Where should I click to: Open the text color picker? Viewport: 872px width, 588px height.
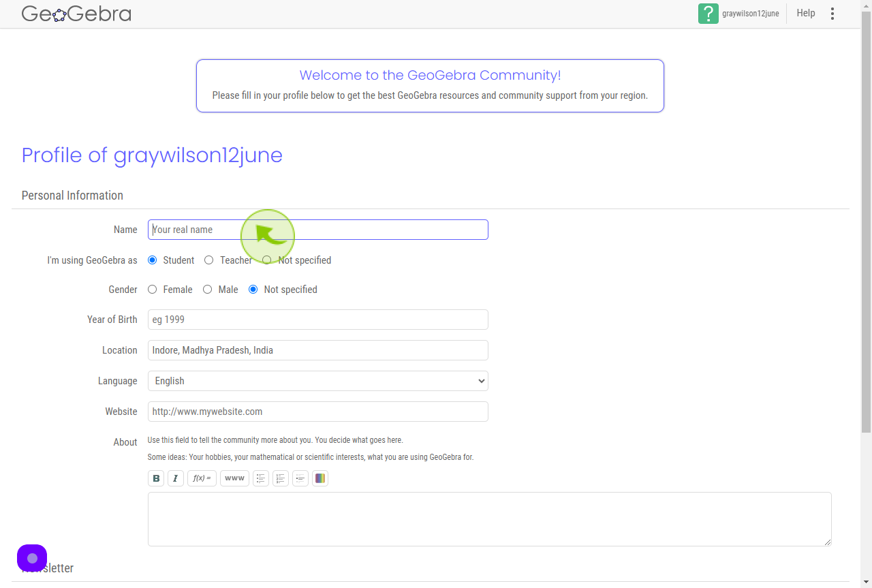320,478
